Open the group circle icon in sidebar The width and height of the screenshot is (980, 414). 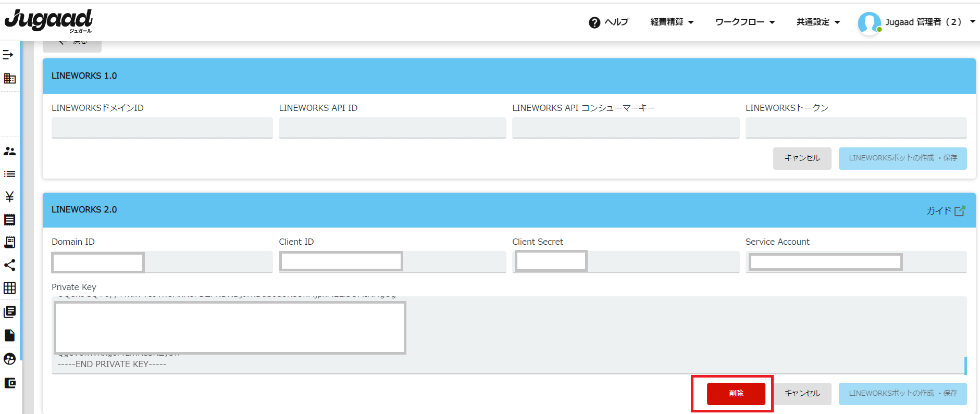click(9, 359)
